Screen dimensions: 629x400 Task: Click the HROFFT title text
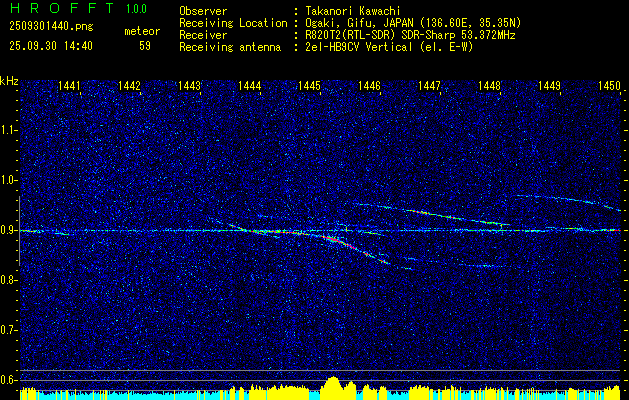pos(62,8)
